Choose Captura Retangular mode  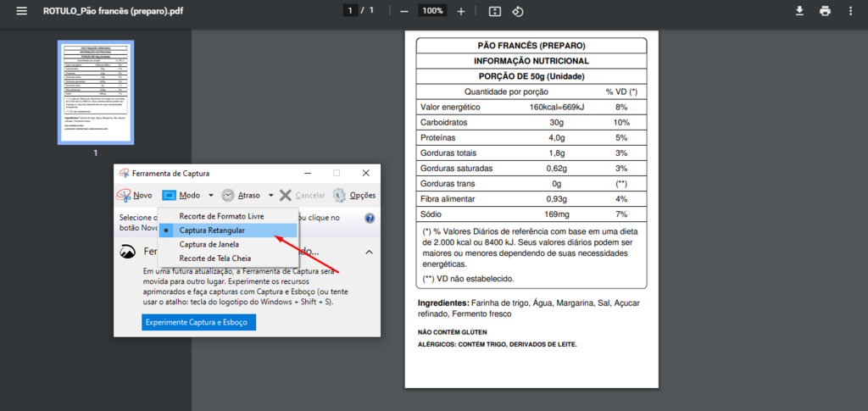coord(228,230)
